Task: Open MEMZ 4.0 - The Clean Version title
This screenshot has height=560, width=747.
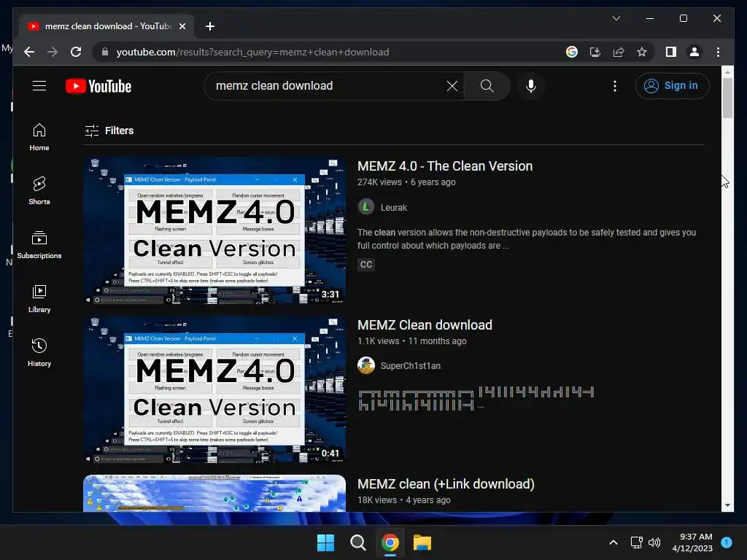Action: 445,166
